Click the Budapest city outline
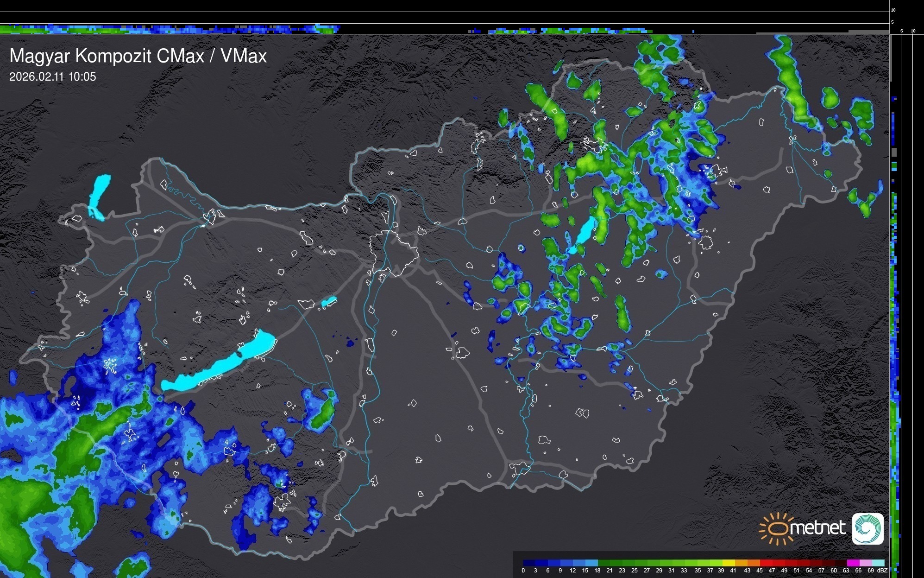 (x=394, y=253)
